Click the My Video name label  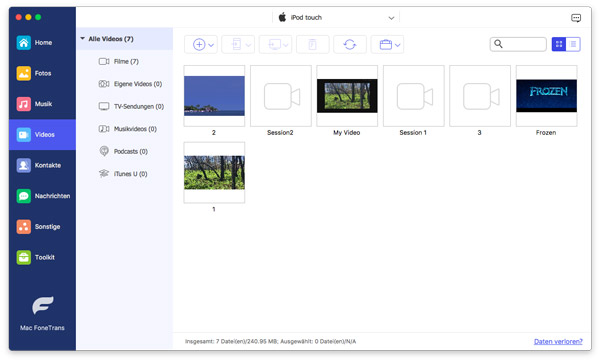click(347, 132)
